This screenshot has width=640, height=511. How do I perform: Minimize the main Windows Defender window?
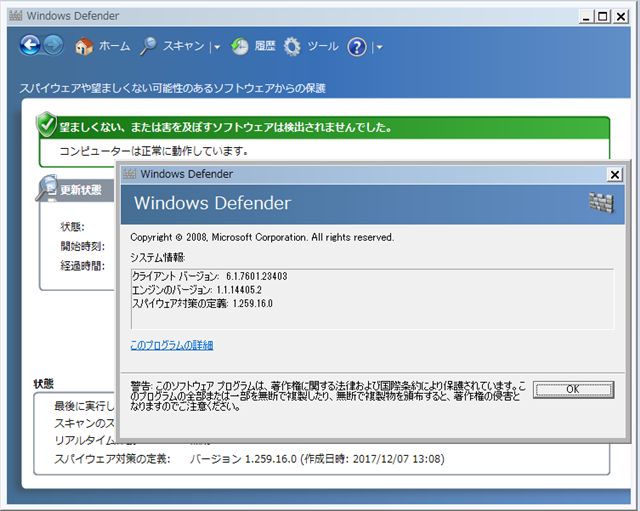[587, 17]
